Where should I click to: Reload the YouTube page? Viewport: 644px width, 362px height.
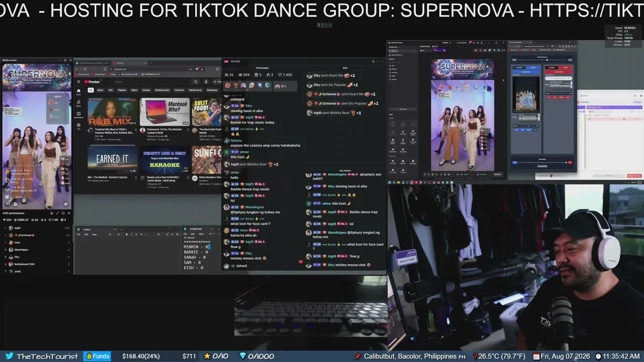85,69
